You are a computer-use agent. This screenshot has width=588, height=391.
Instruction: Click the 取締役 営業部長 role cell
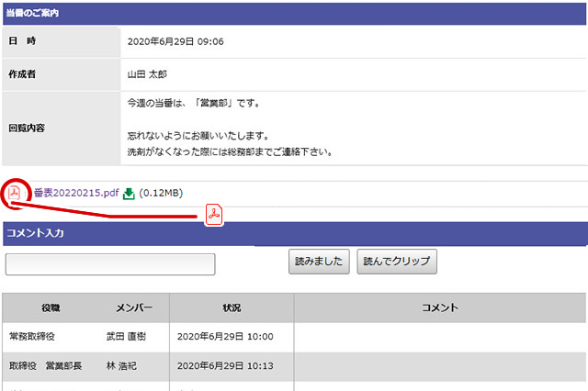click(45, 366)
